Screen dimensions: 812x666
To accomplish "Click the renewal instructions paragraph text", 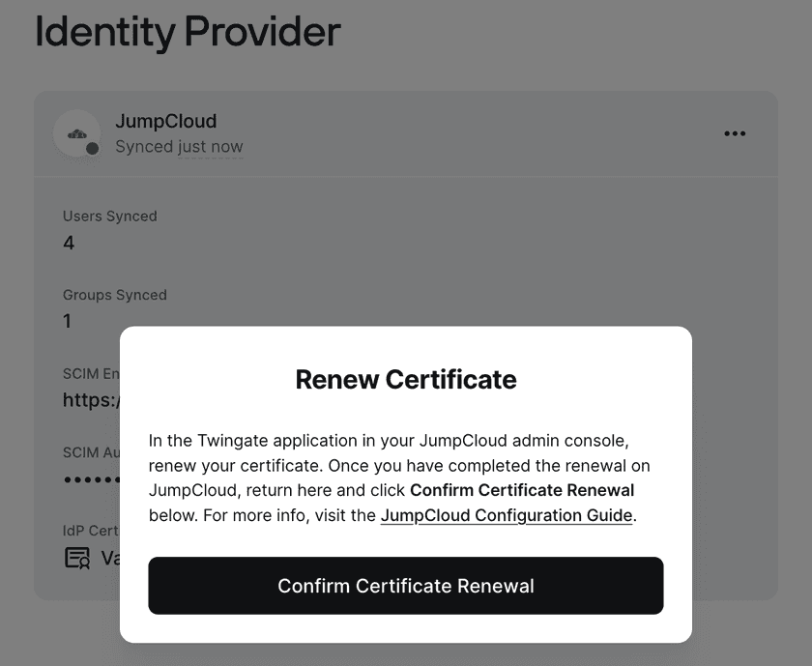I will coord(387,452).
